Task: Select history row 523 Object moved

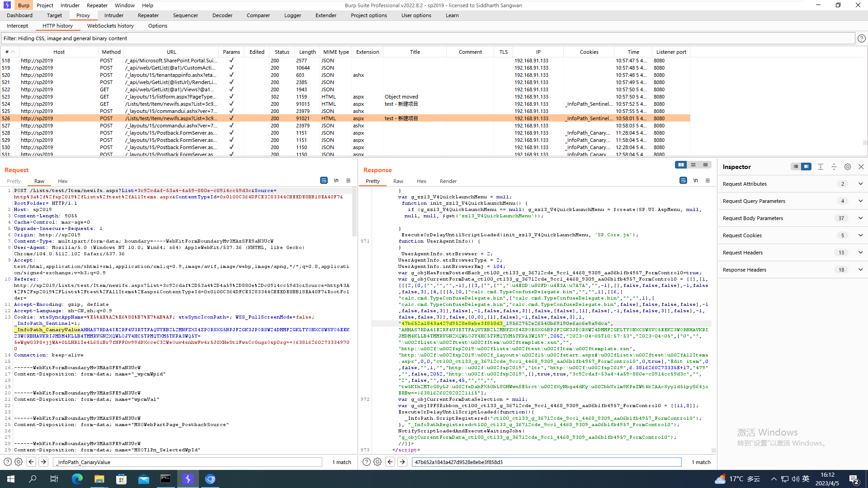Action: pyautogui.click(x=345, y=97)
